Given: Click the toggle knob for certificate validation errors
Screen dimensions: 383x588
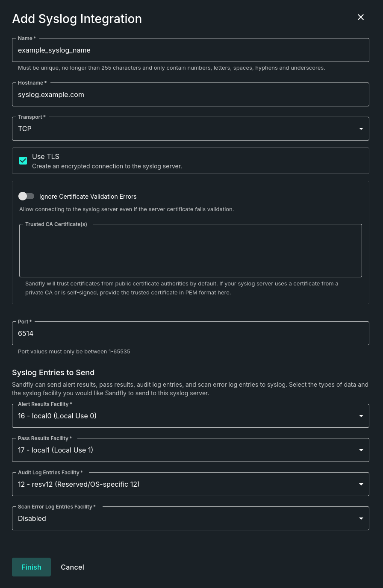Looking at the screenshot, I should (x=23, y=196).
